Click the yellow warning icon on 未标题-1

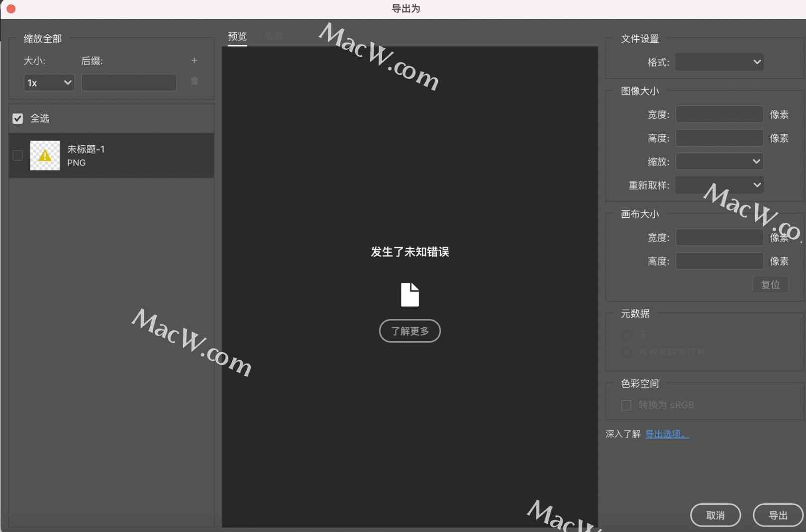[x=45, y=156]
